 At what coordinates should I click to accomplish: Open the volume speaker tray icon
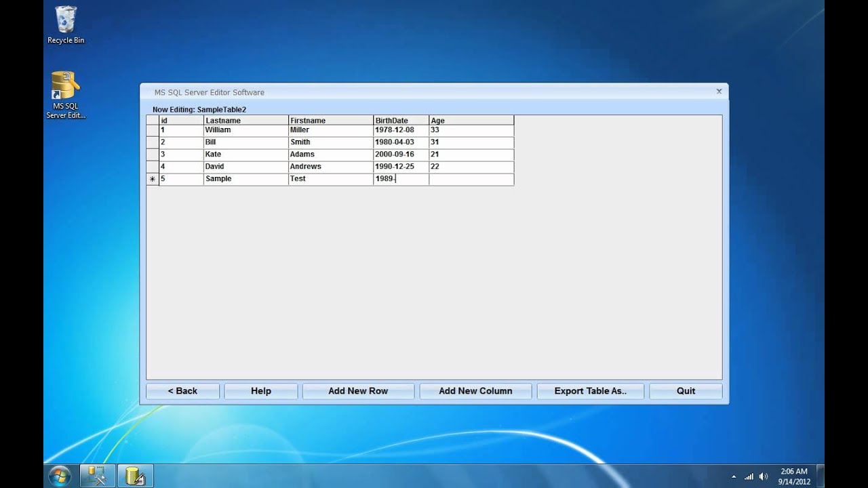[764, 476]
